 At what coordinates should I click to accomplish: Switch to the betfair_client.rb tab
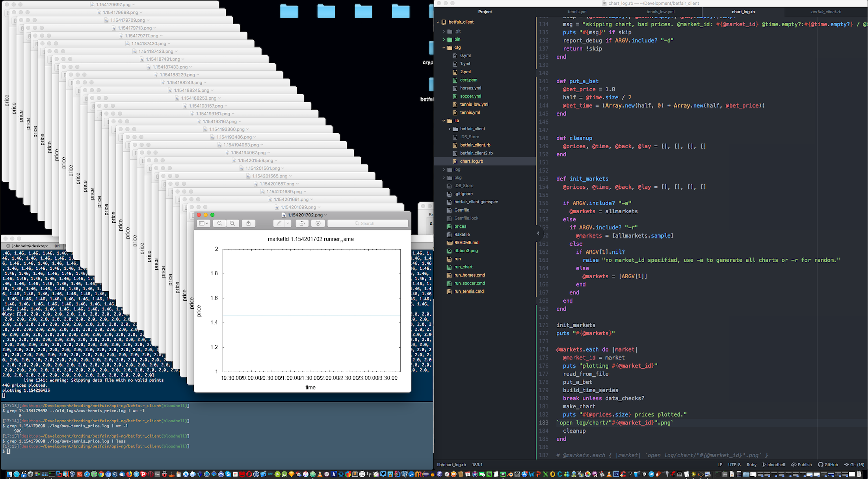coord(826,12)
